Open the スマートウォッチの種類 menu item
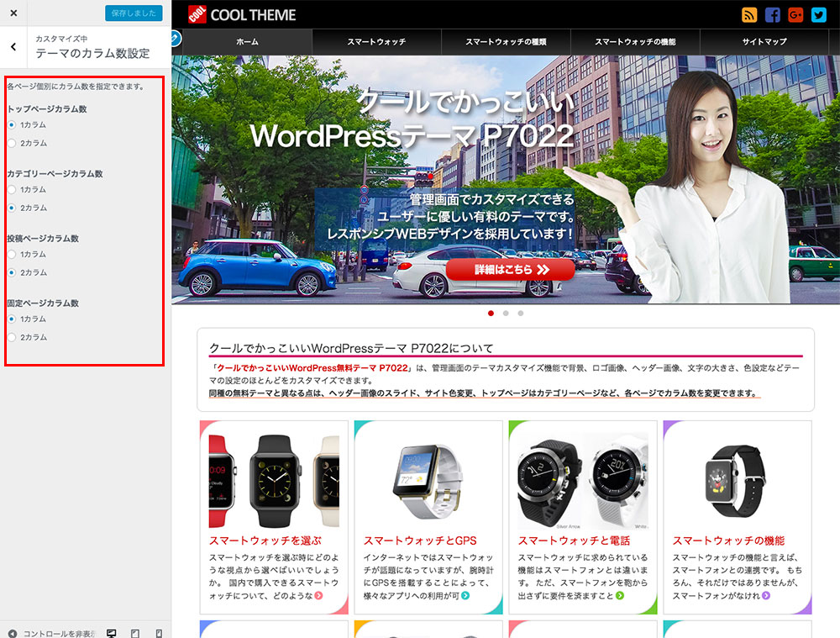The image size is (840, 638). point(506,42)
